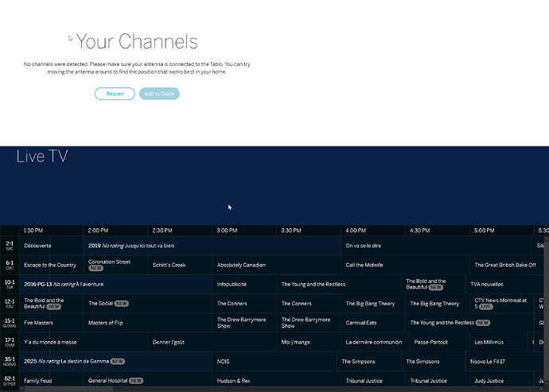The width and height of the screenshot is (549, 392).
Task: Open NCIS program on channel 35-1
Action: (x=274, y=361)
